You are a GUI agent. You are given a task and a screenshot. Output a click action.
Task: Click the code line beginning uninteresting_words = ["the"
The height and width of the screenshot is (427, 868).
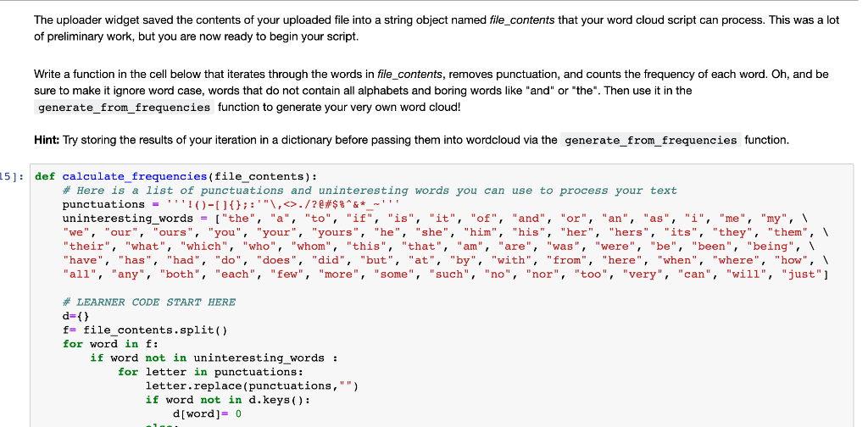pos(436,219)
